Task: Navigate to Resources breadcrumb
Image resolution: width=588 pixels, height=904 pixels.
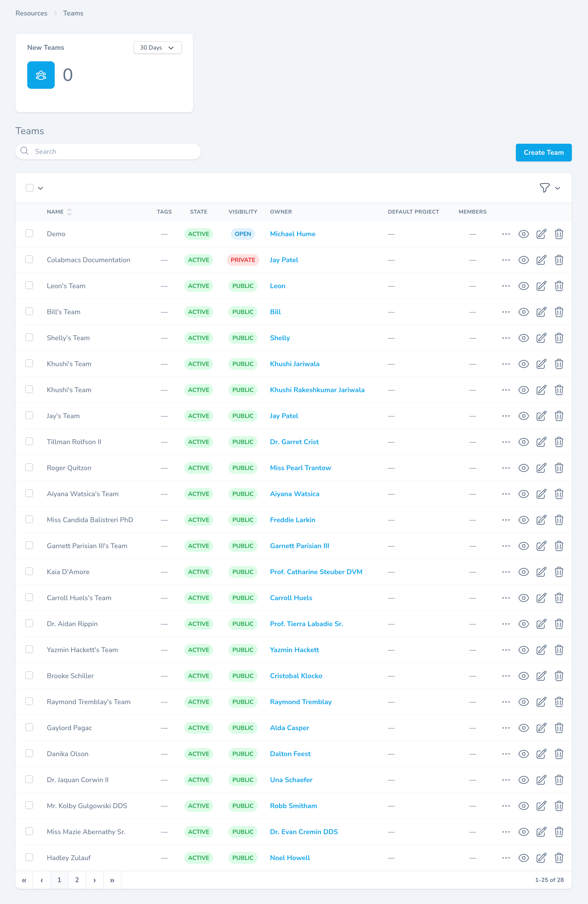Action: pos(32,13)
